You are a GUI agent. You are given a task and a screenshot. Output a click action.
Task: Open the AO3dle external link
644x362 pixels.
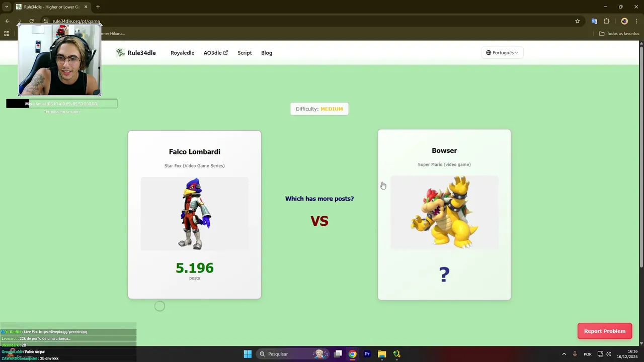pos(216,53)
